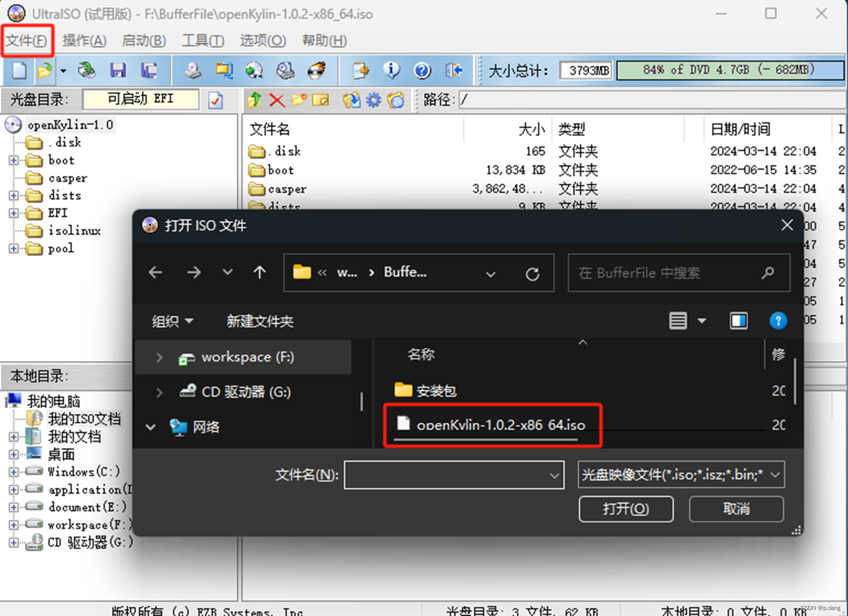Click the red X Delete icon
This screenshot has width=848, height=616.
(277, 100)
